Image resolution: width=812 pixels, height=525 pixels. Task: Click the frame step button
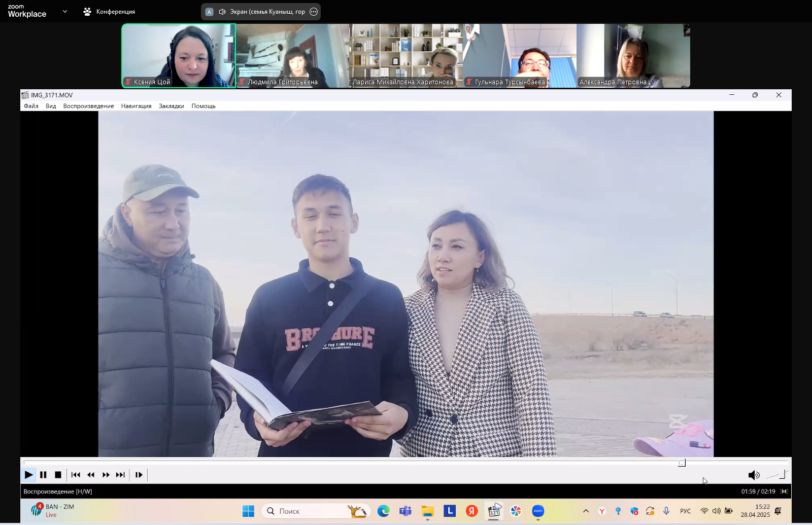click(x=139, y=475)
